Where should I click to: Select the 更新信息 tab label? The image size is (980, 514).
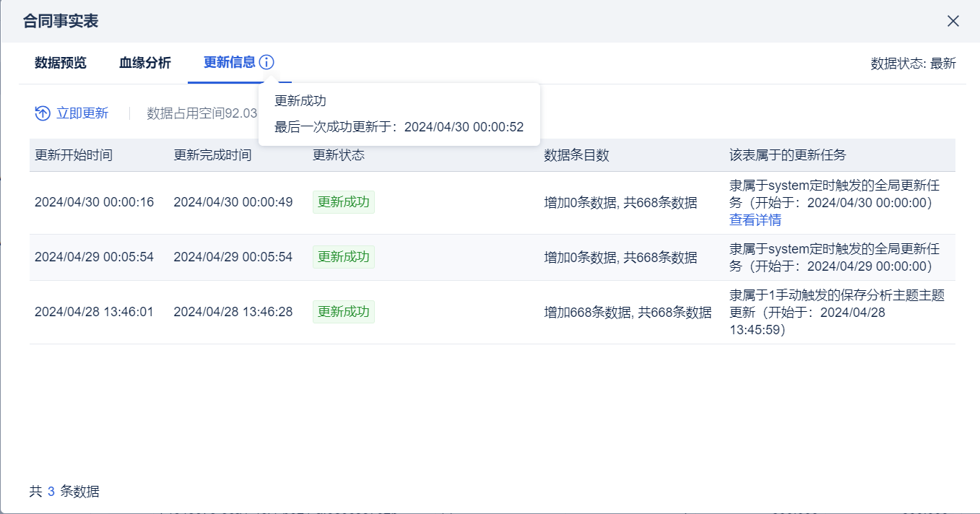tap(230, 63)
